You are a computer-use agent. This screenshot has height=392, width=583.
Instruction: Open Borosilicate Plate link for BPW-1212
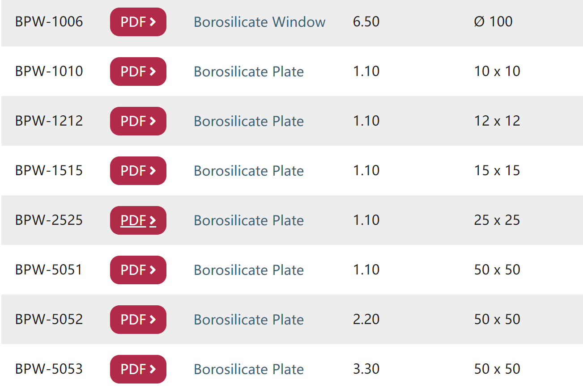pos(249,121)
